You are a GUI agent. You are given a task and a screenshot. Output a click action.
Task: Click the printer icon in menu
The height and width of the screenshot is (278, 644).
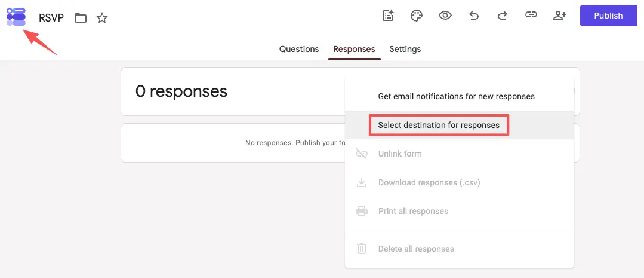[x=362, y=211]
